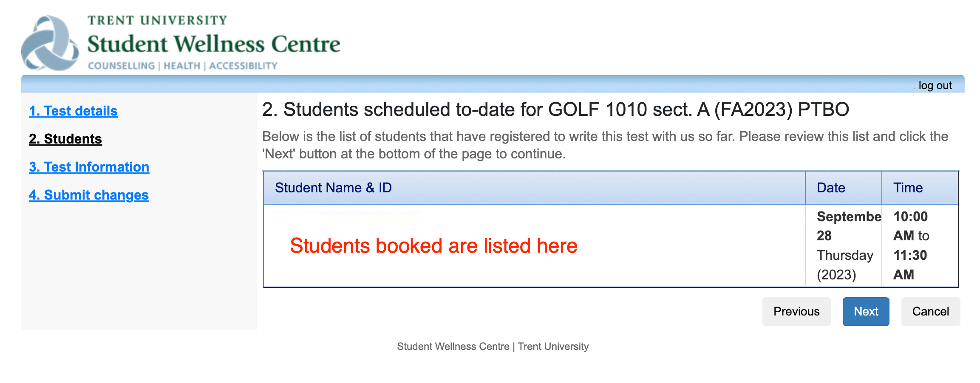Log out of the session
The height and width of the screenshot is (383, 980).
[935, 85]
